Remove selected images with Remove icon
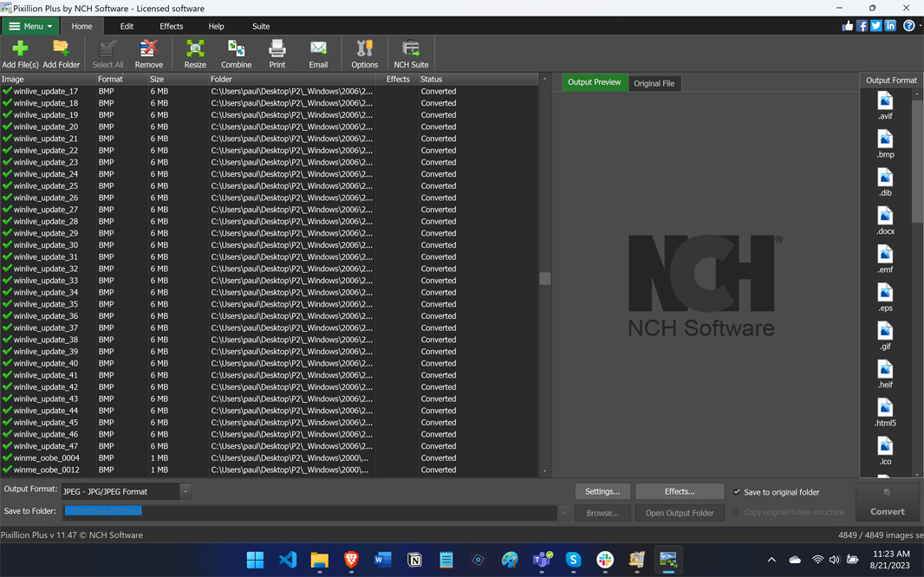924x577 pixels. pyautogui.click(x=149, y=53)
